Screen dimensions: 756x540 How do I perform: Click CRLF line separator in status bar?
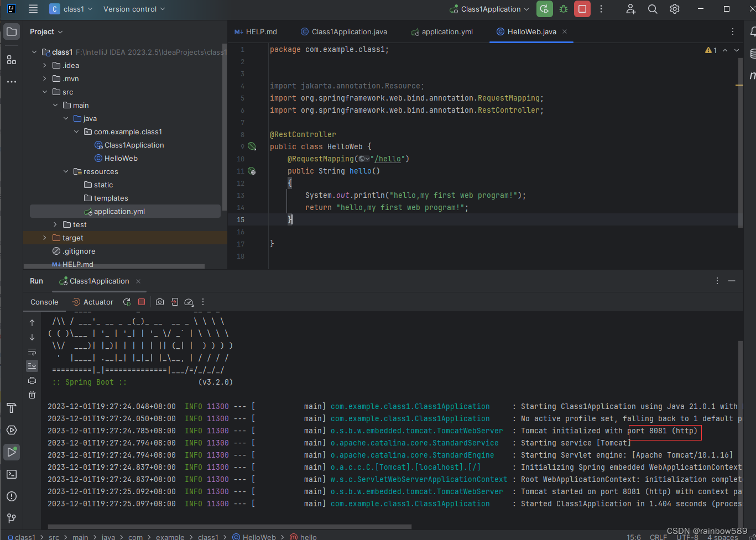click(658, 537)
